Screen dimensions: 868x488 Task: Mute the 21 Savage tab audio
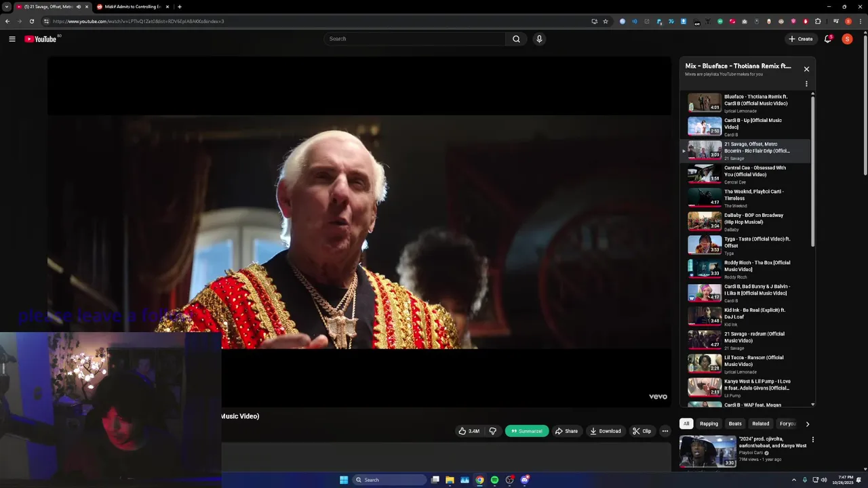pos(79,7)
